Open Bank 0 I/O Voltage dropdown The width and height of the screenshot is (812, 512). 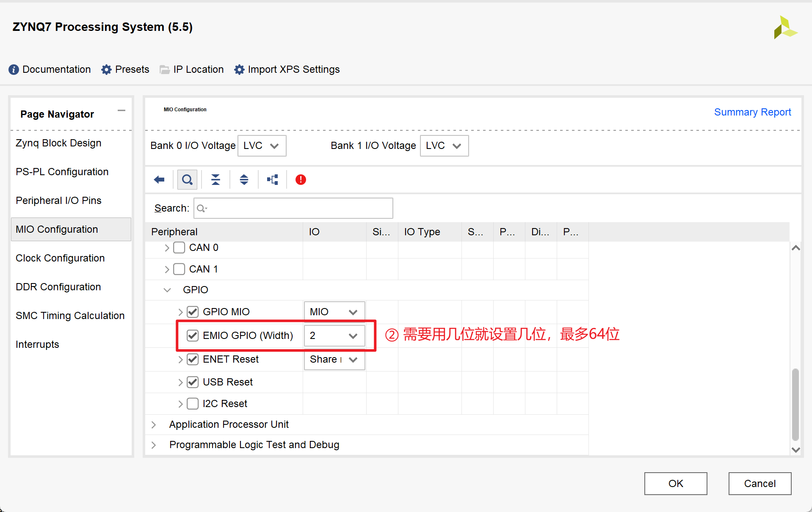coord(262,146)
